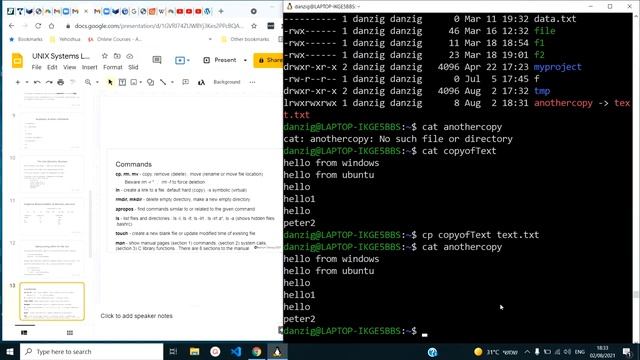
Task: Open the new slide layout dropdown arrow
Action: coord(27,82)
